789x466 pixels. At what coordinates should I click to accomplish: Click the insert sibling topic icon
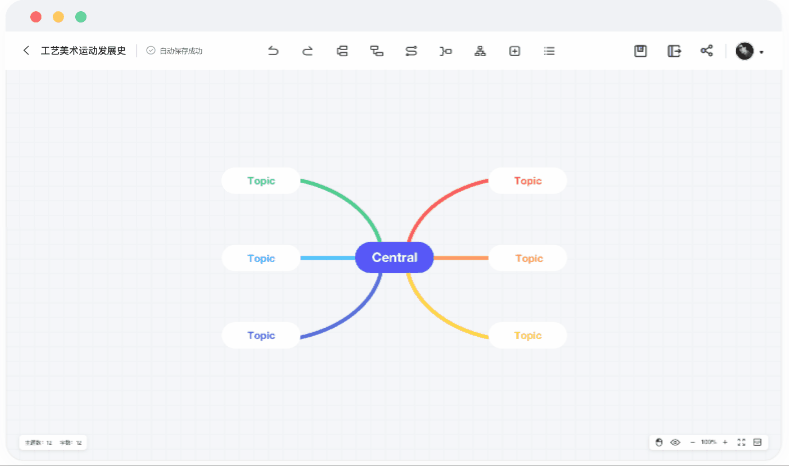[342, 51]
